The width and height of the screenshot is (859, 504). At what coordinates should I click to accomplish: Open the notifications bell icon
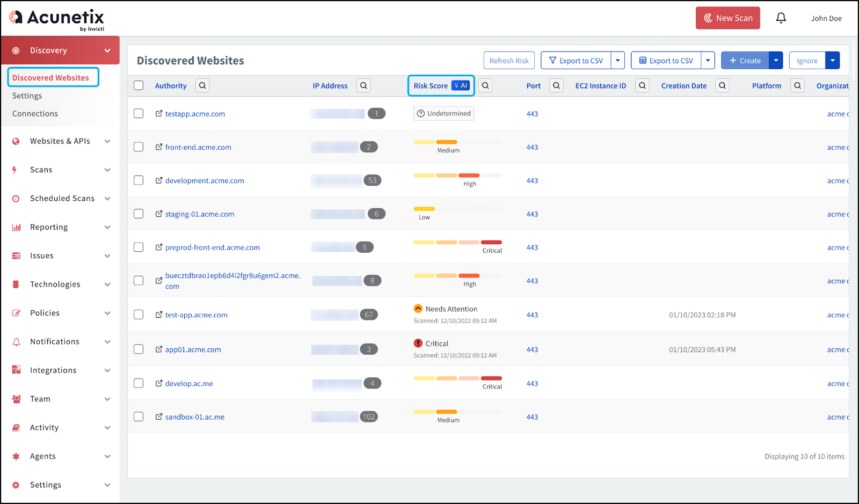(781, 18)
